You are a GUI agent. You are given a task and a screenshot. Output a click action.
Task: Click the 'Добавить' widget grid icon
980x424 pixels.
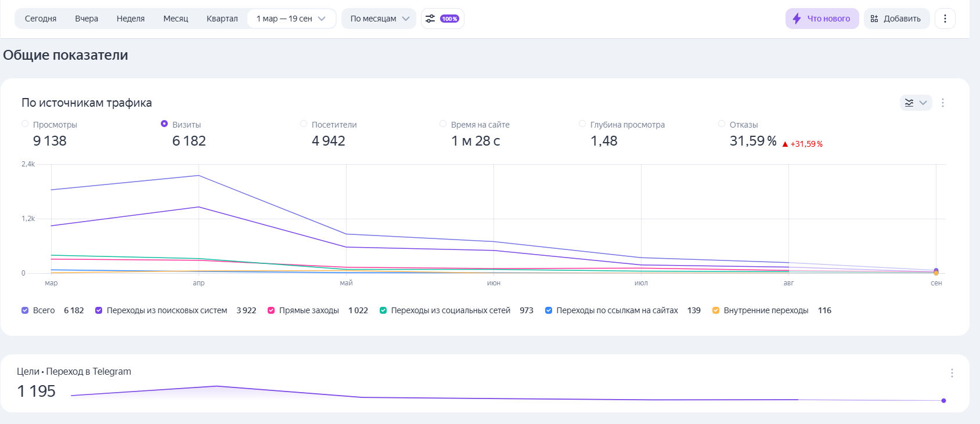[874, 19]
